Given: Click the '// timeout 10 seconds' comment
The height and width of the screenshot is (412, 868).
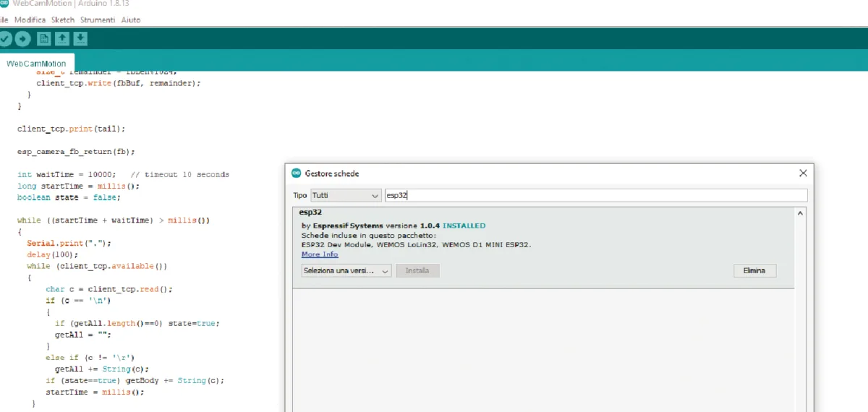Looking at the screenshot, I should (x=180, y=175).
